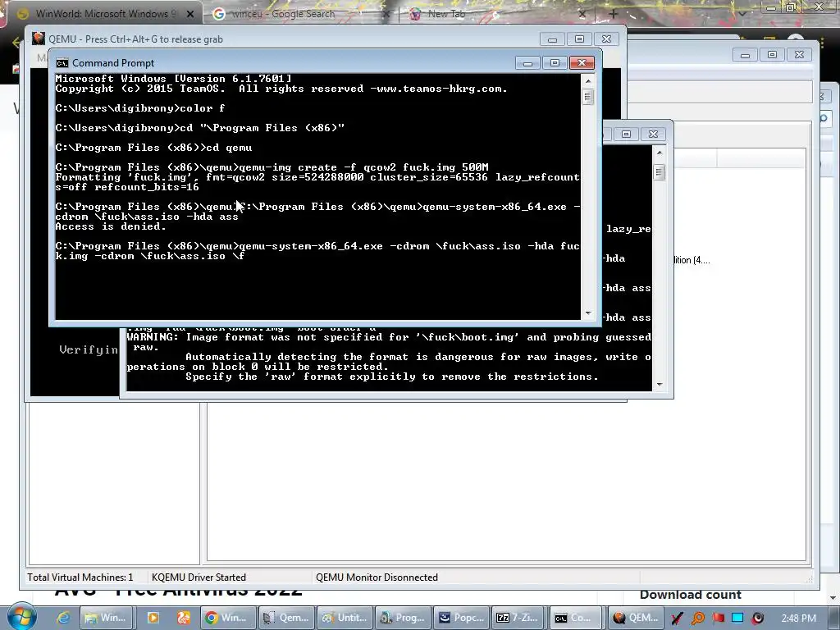Close the WinWorld browser tab

[190, 15]
